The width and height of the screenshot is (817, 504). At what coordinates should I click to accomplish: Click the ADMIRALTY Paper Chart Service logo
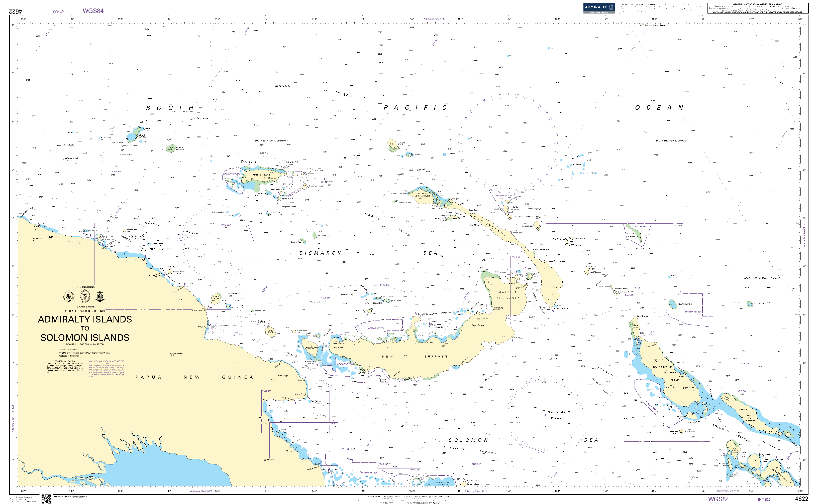[599, 8]
